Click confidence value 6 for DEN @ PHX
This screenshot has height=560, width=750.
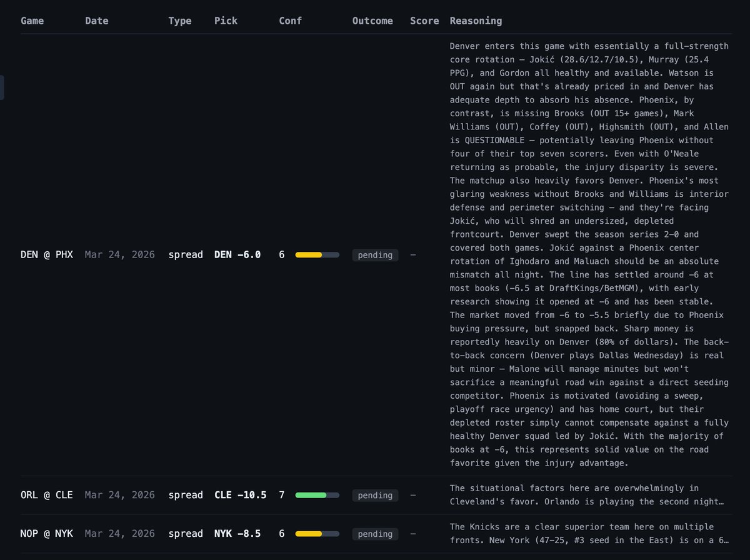click(x=282, y=254)
